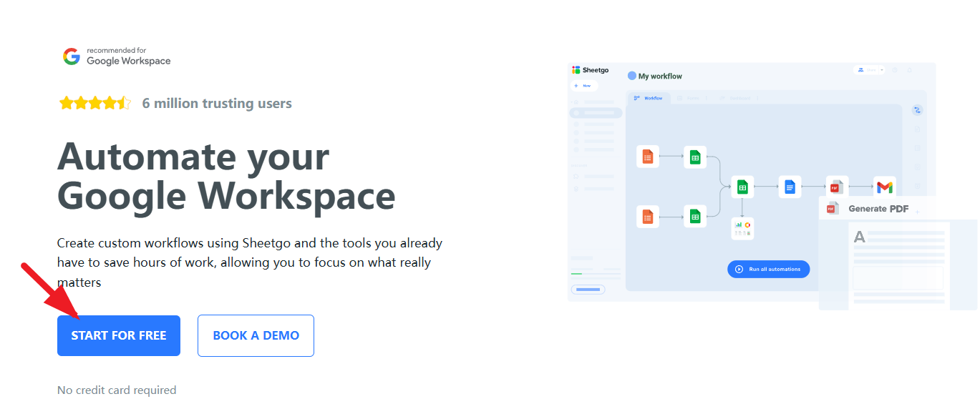Click the New button in Sheetgo sidebar
The image size is (980, 409).
(584, 85)
